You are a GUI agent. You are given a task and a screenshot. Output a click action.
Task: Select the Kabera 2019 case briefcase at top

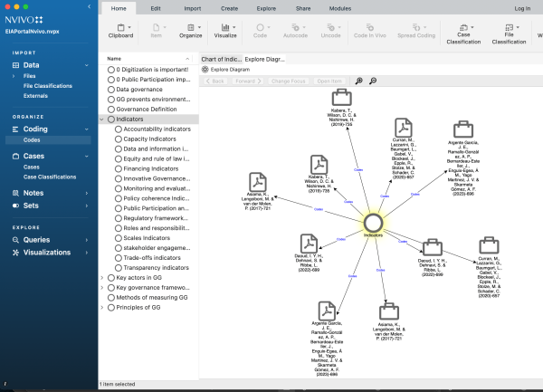(x=341, y=98)
